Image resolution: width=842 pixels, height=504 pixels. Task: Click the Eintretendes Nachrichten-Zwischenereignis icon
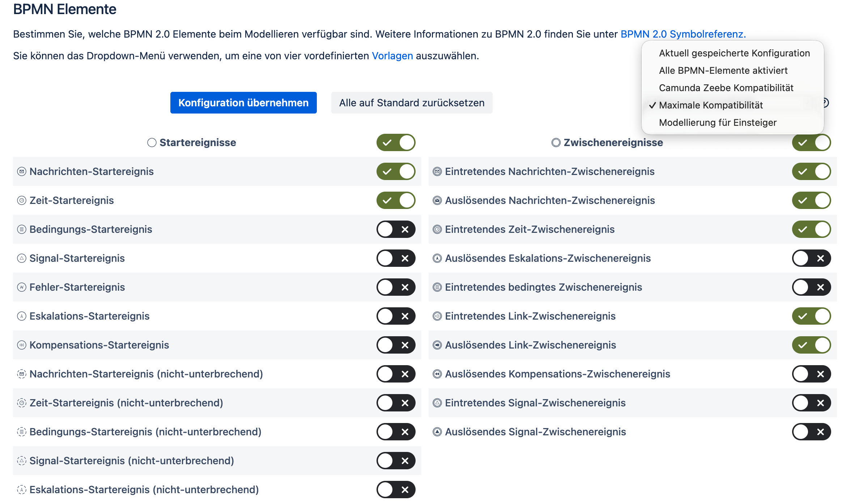point(437,171)
